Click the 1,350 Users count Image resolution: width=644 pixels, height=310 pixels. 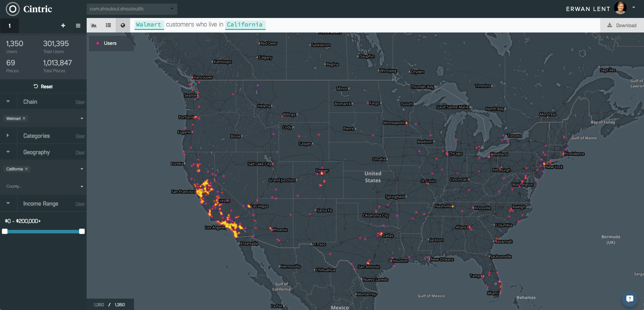(x=14, y=44)
